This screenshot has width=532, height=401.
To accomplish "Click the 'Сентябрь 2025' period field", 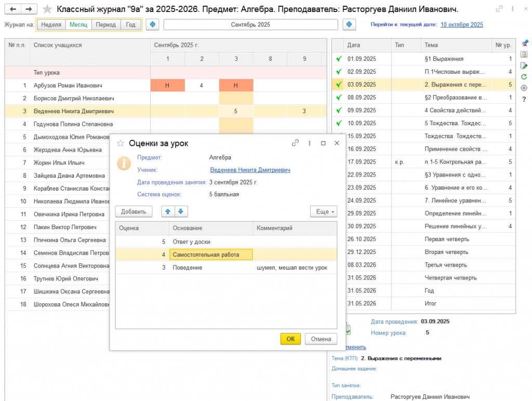I will click(251, 24).
